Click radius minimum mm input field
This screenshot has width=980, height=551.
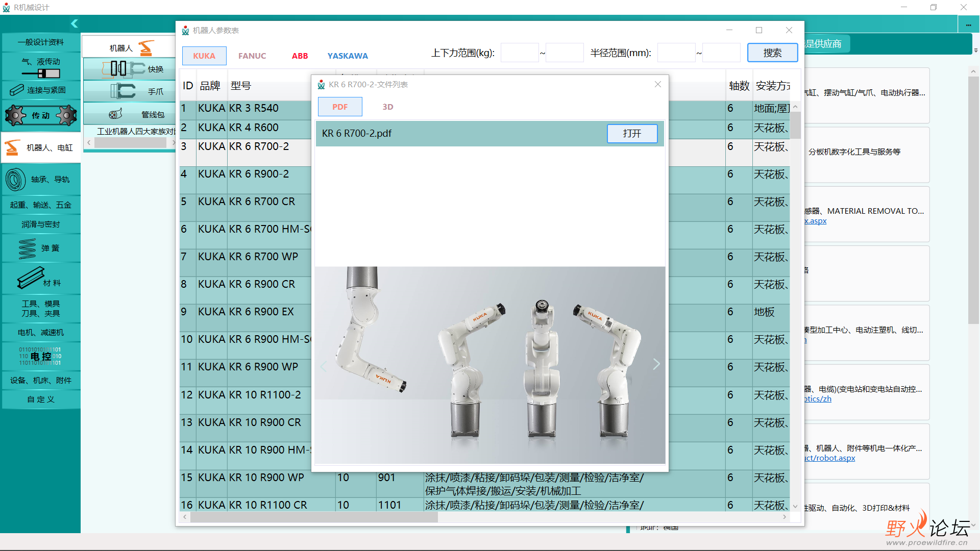(676, 53)
